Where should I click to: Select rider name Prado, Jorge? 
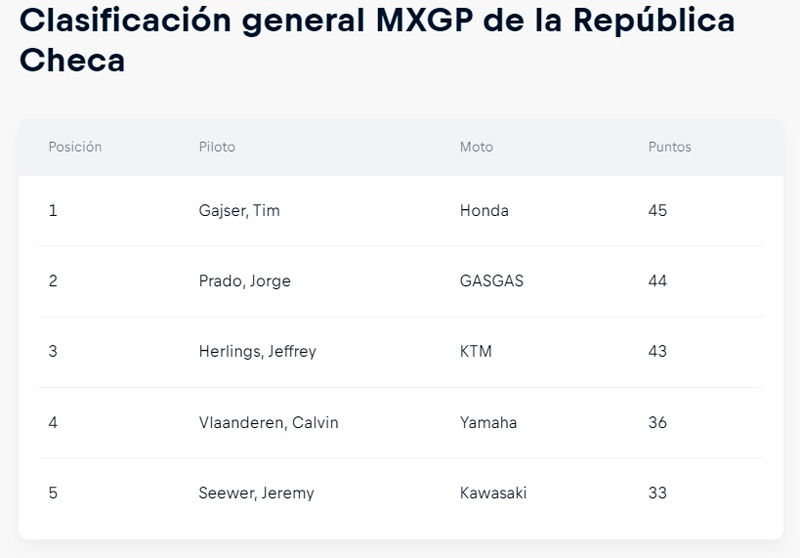[244, 281]
